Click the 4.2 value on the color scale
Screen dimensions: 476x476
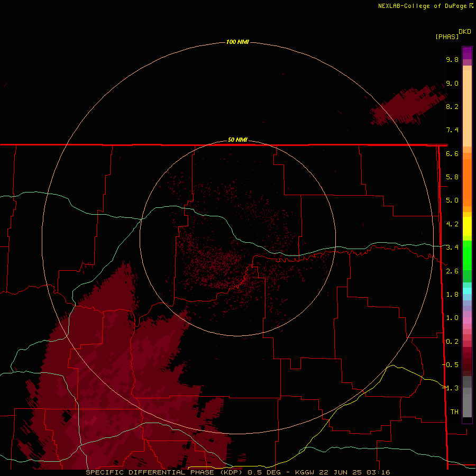452,224
